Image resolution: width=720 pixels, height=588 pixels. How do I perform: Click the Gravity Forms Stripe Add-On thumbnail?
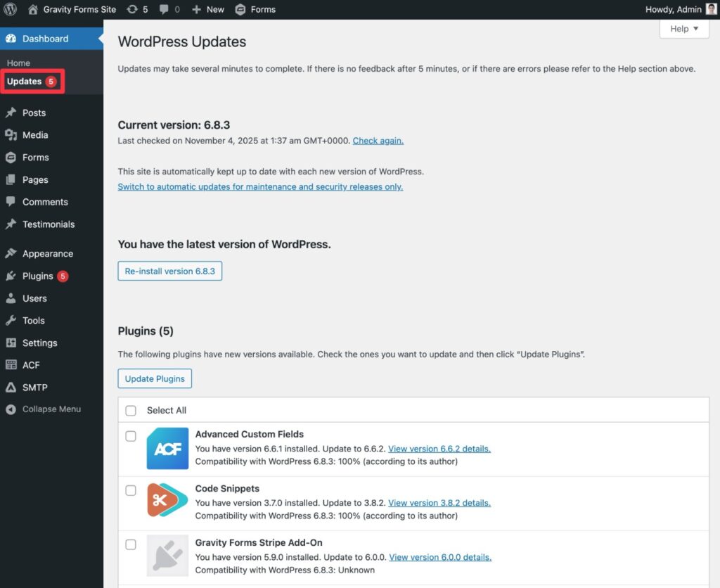(x=167, y=555)
